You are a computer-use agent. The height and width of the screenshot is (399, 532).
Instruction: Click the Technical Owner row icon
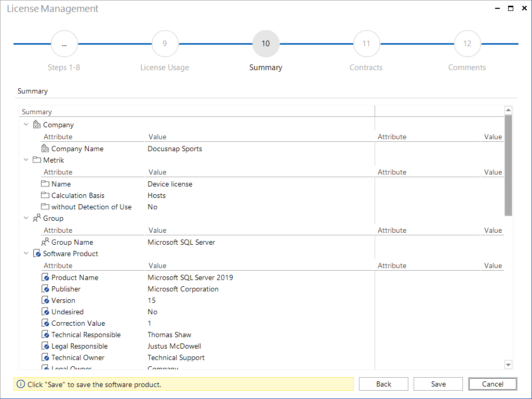click(x=46, y=357)
